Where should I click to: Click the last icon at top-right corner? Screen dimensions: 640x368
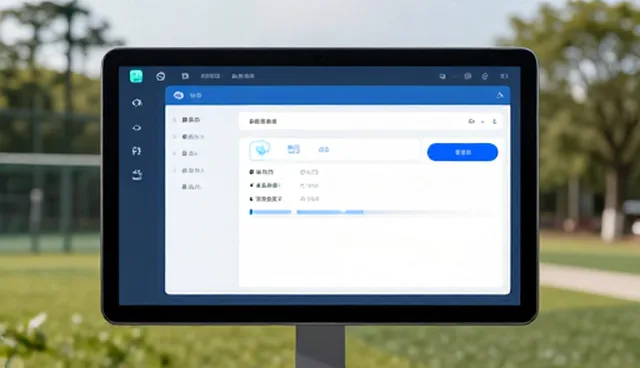pos(504,76)
